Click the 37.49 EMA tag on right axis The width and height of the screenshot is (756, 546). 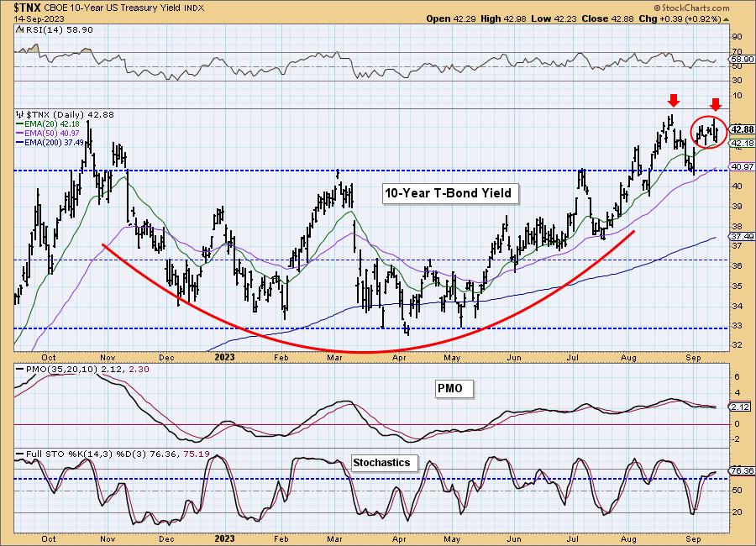[x=743, y=236]
